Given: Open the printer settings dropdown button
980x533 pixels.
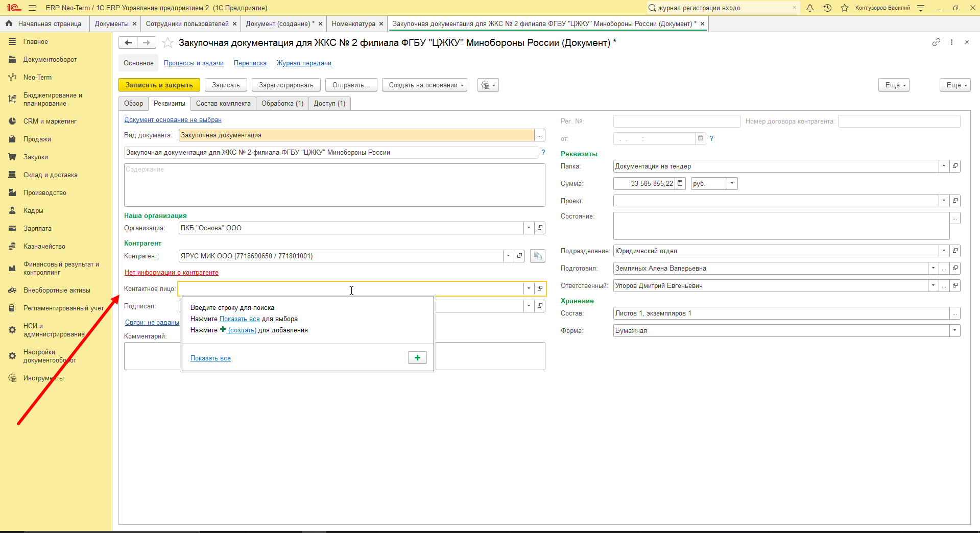Looking at the screenshot, I should [x=488, y=85].
